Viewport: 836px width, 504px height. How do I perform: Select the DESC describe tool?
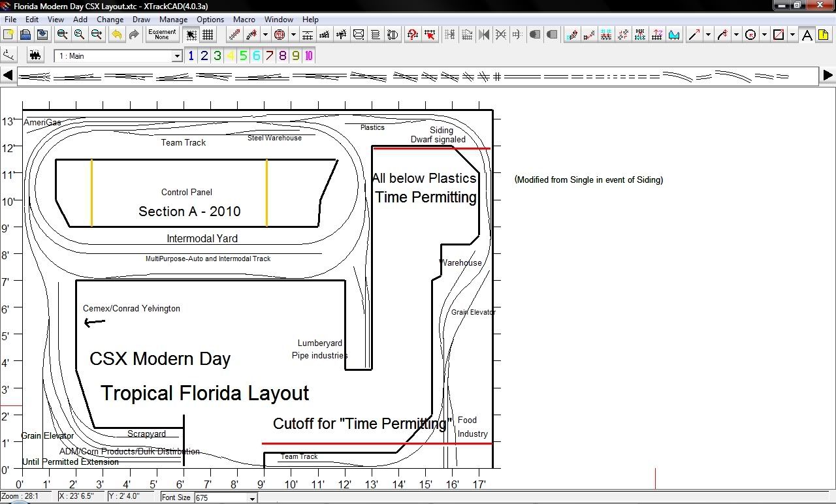point(640,35)
